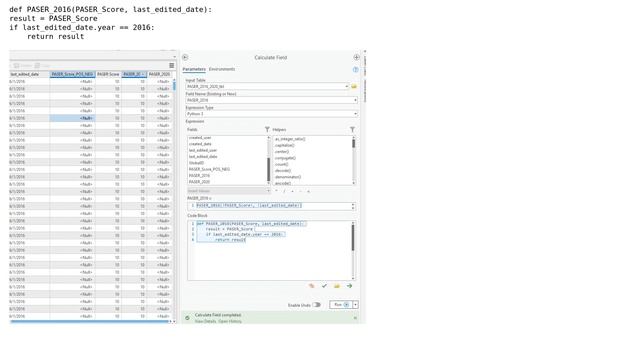Open the help icon in Calculate Field pane
Image resolution: width=640 pixels, height=360 pixels.
pyautogui.click(x=356, y=70)
